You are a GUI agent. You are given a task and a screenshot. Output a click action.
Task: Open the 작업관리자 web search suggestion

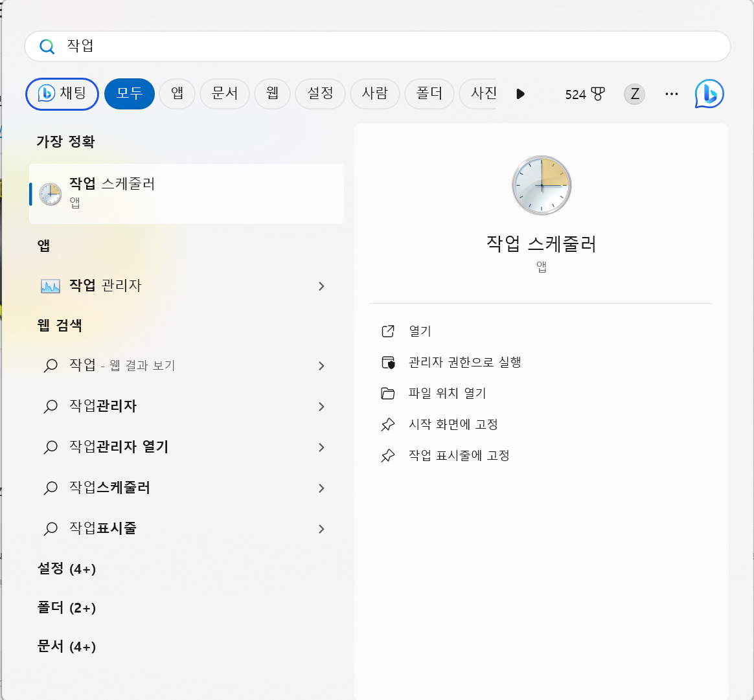point(187,406)
